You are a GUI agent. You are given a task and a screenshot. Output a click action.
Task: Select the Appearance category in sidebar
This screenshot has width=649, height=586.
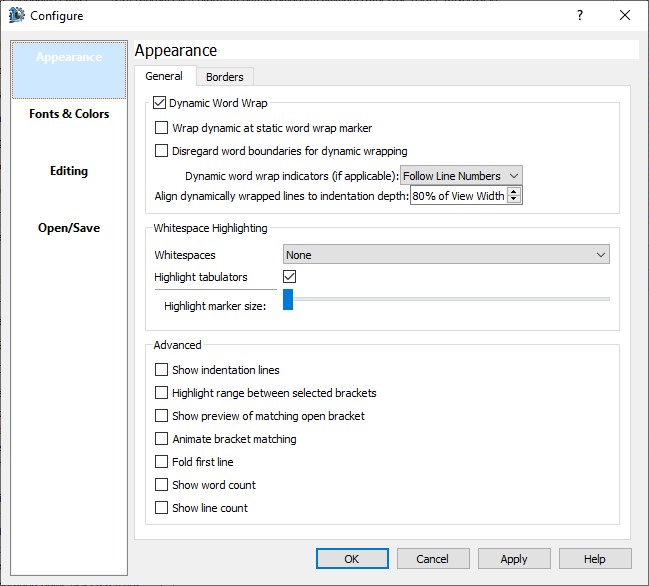click(x=69, y=70)
